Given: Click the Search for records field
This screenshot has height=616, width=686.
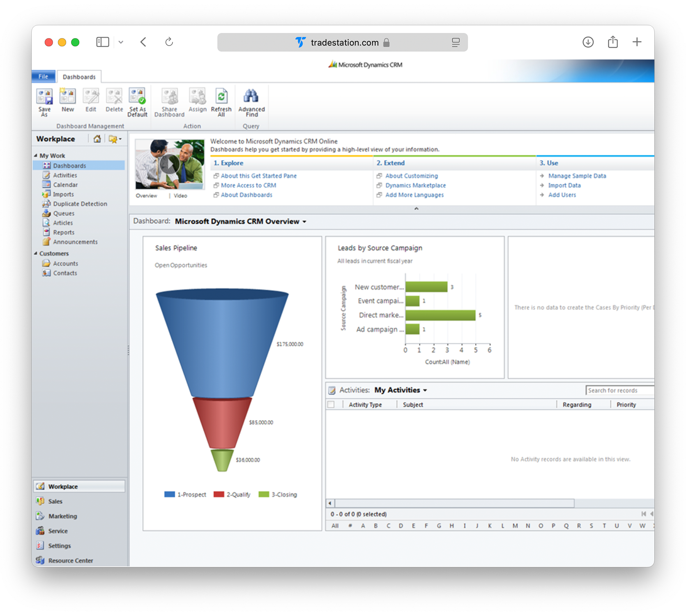Looking at the screenshot, I should tap(619, 390).
